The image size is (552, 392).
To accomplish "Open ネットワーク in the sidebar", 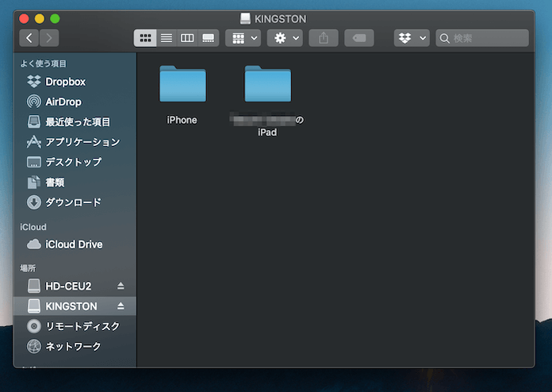I will [75, 346].
